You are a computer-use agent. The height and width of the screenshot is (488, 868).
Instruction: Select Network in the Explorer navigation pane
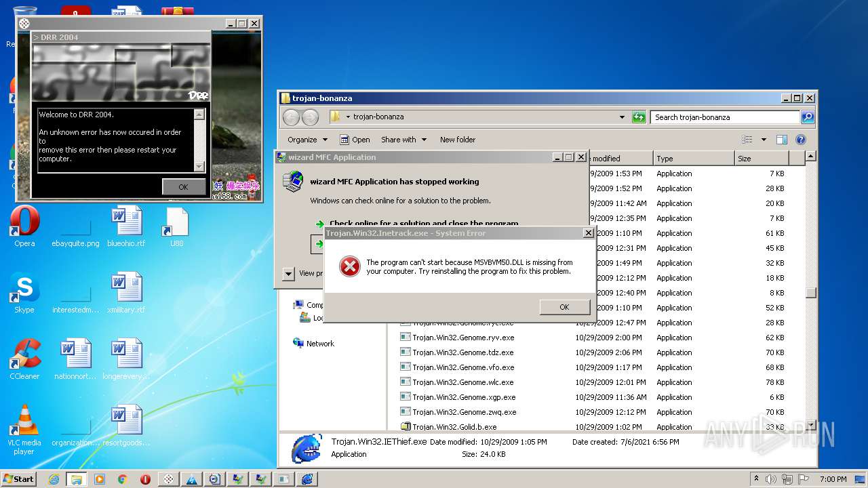tap(314, 344)
